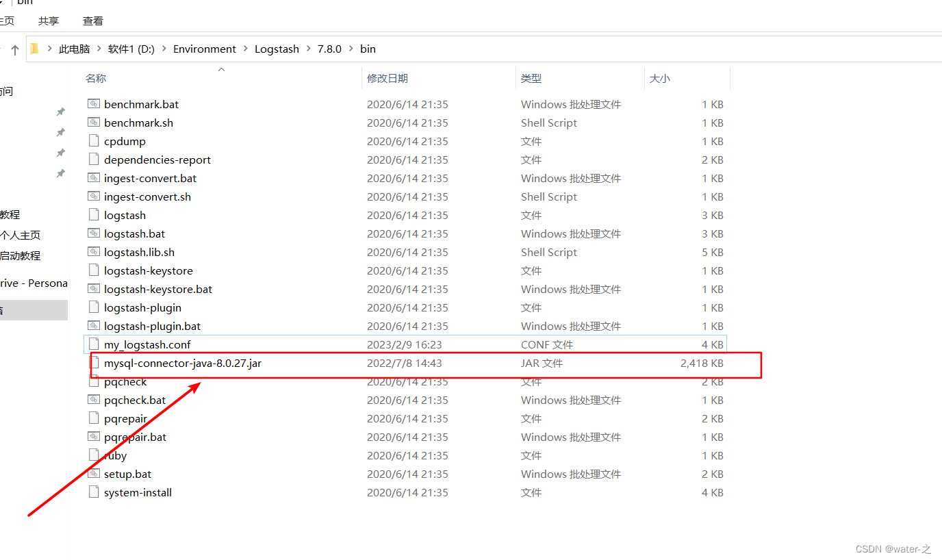The height and width of the screenshot is (560, 942).
Task: Click the pqcheck.bat file icon
Action: (94, 400)
